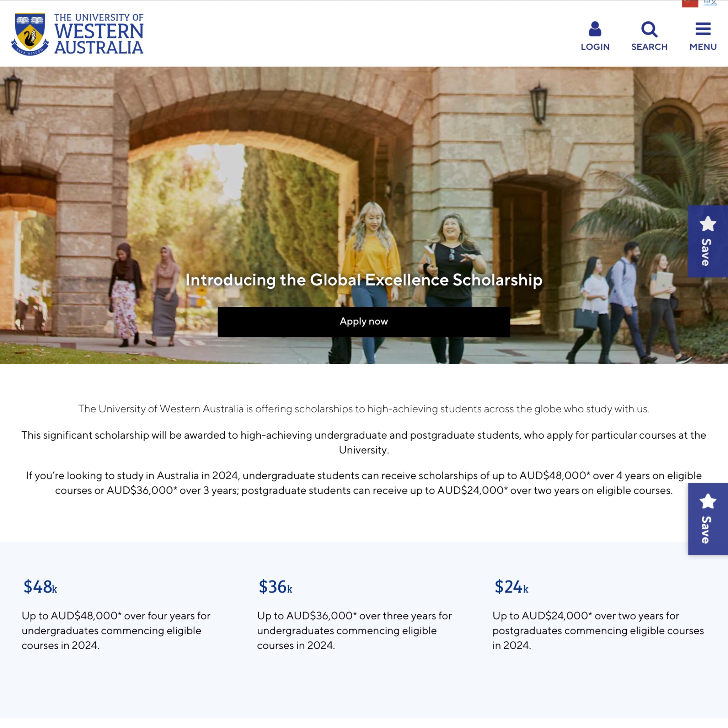Click the $36k statistic heading

(x=275, y=587)
